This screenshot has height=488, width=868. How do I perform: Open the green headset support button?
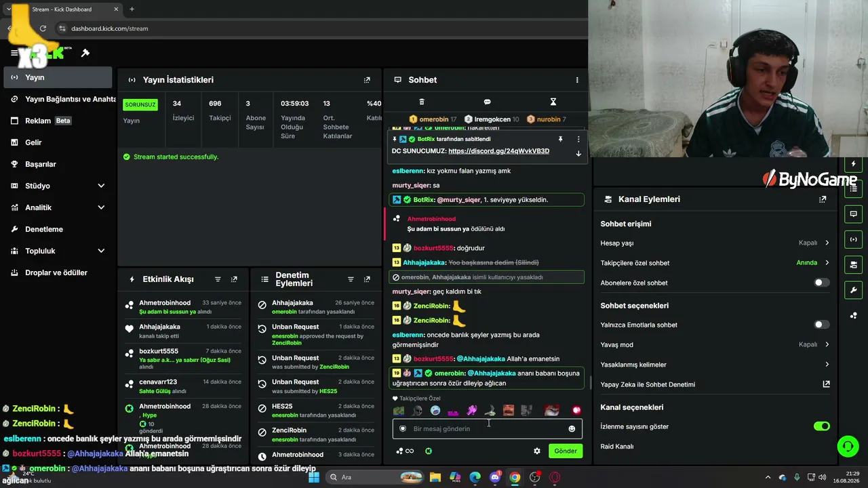(848, 446)
